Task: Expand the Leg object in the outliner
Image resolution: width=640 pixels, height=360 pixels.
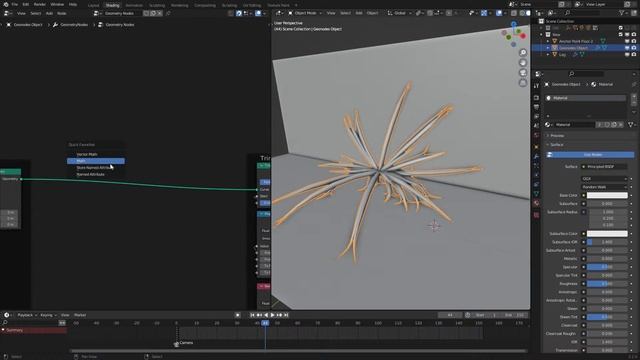Action: (548, 54)
